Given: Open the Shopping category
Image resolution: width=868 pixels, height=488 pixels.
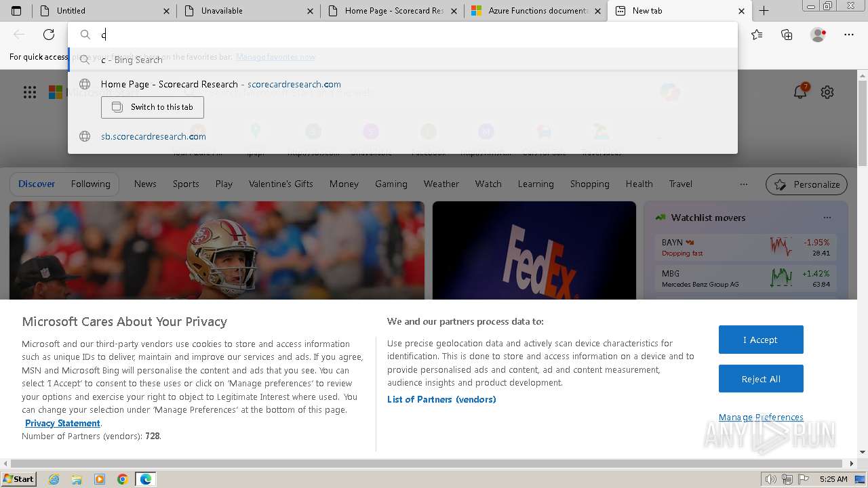Looking at the screenshot, I should pyautogui.click(x=589, y=184).
